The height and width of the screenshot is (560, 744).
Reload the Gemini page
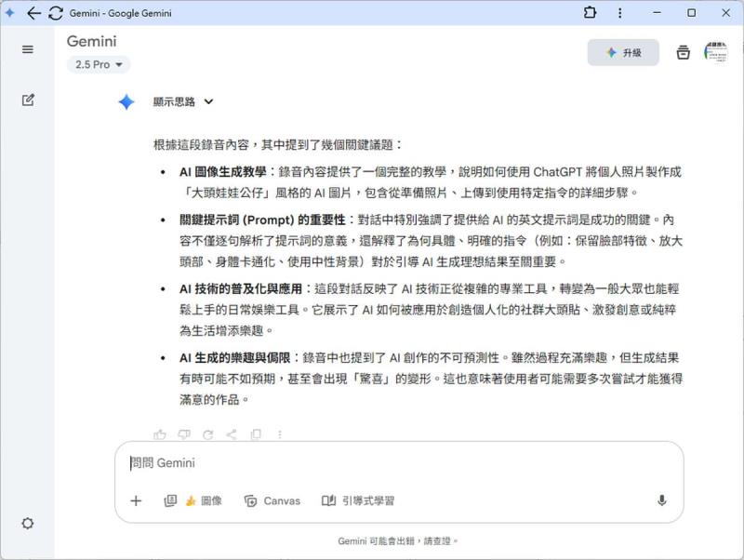pyautogui.click(x=56, y=13)
